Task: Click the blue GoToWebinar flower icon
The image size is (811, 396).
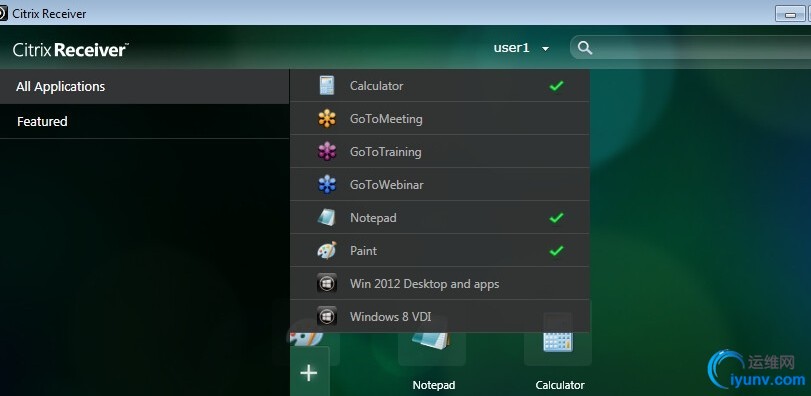Action: tap(327, 185)
